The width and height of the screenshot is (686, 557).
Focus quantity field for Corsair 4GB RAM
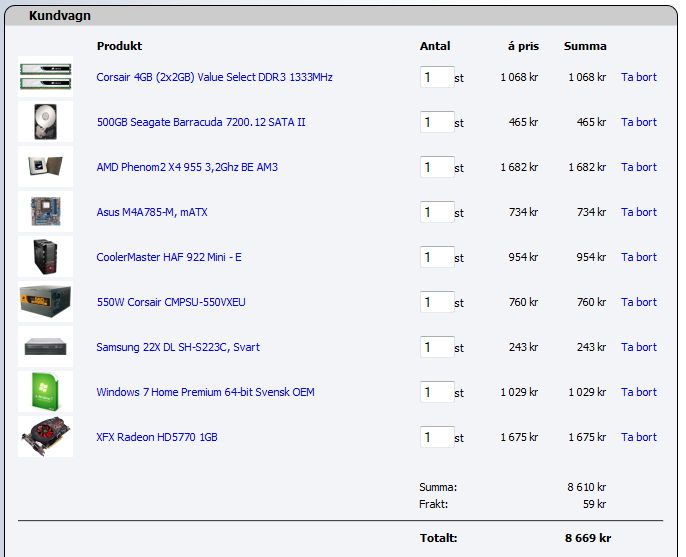[x=437, y=77]
